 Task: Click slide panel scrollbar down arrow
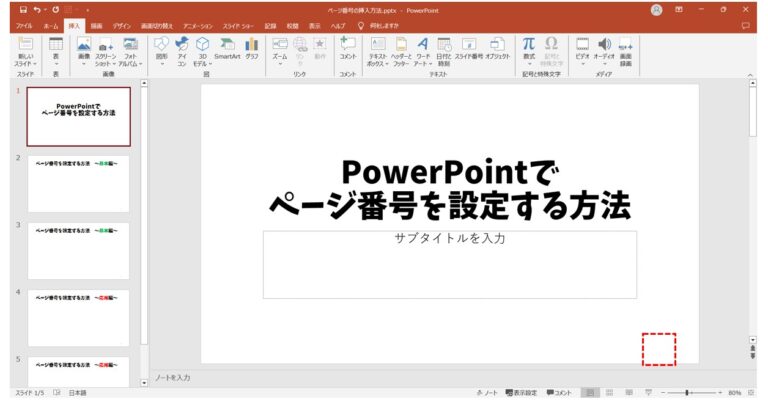coord(144,383)
